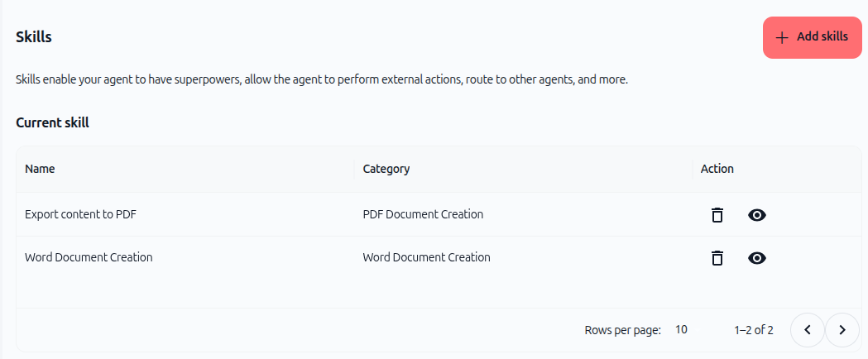Click the 1–2 of 2 pagination text

click(x=754, y=330)
